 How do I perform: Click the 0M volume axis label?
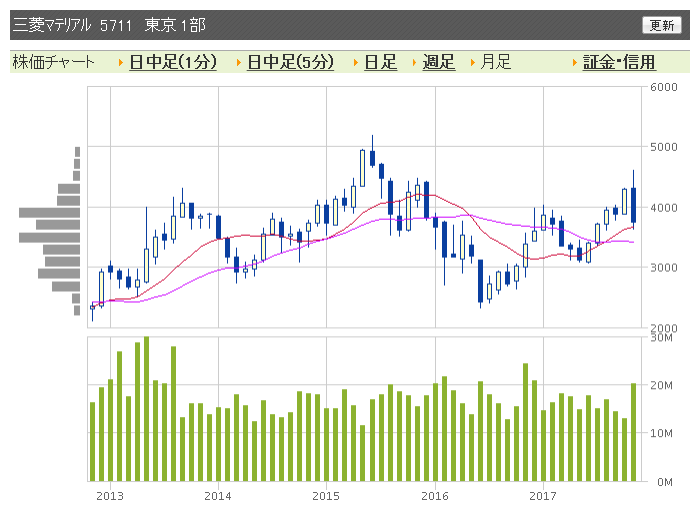tap(665, 482)
